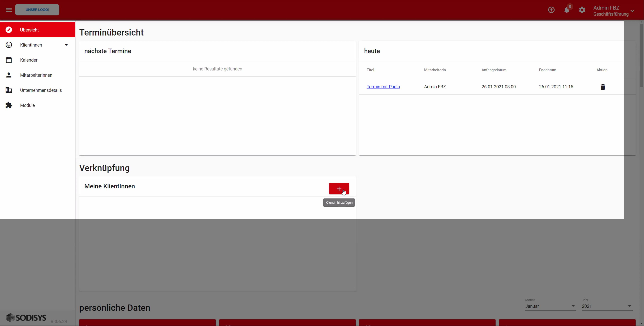Open settings gear icon
Image resolution: width=644 pixels, height=326 pixels.
point(582,10)
